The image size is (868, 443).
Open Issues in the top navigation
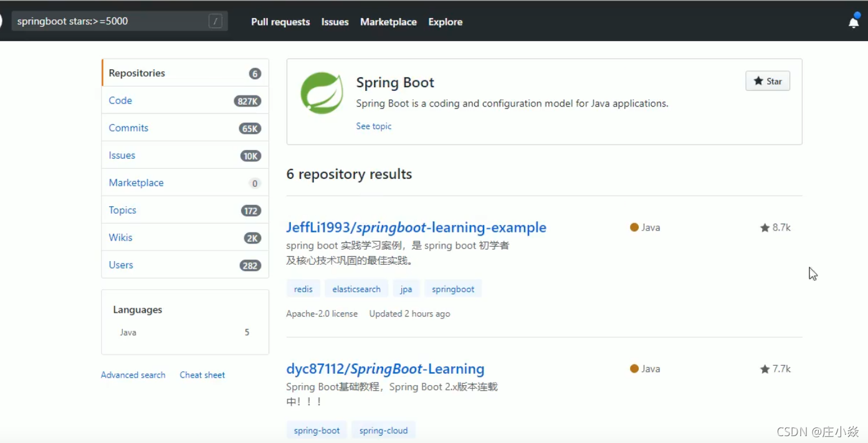tap(335, 22)
